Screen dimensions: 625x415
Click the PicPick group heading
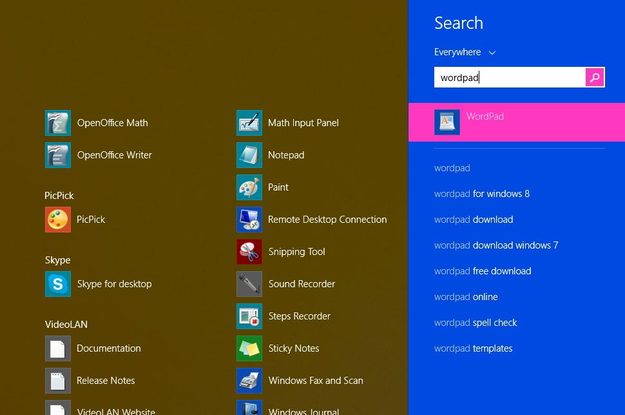click(59, 196)
